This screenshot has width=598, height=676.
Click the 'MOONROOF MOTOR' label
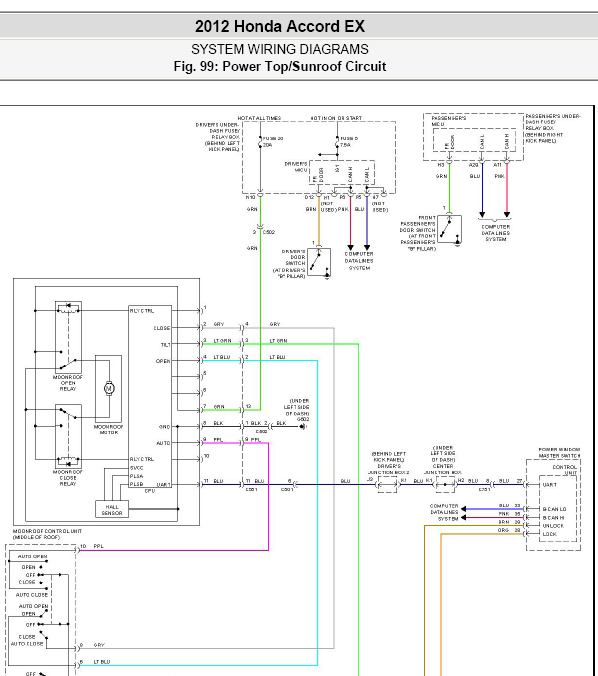click(109, 429)
